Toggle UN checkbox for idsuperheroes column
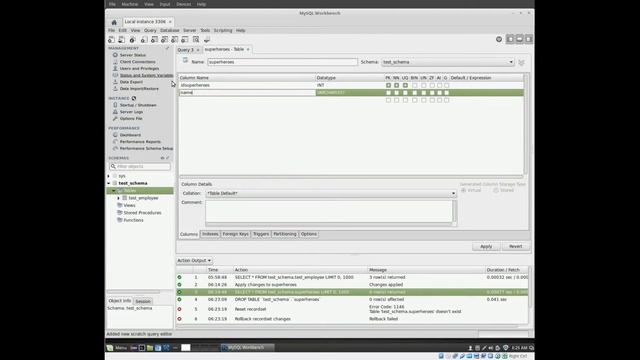The height and width of the screenshot is (360, 640). click(x=424, y=85)
